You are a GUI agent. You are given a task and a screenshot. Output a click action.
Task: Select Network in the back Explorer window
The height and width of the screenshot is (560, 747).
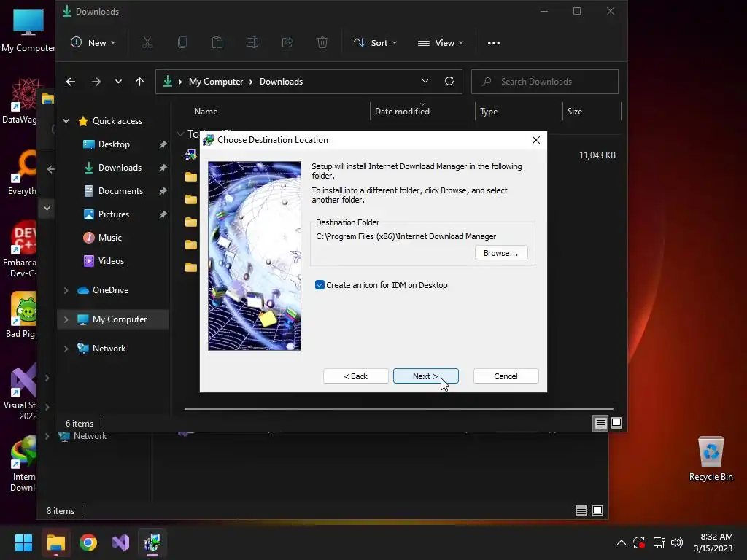pos(90,436)
